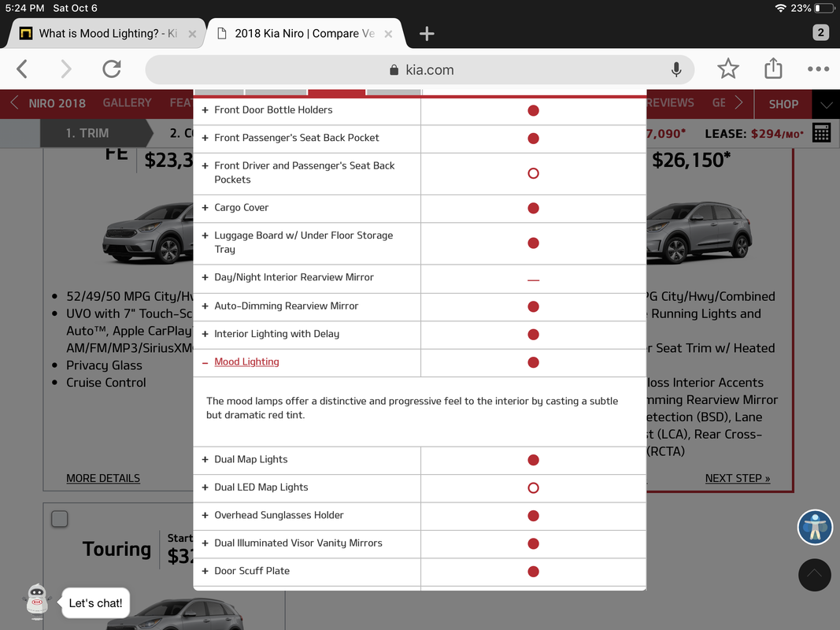840x630 pixels.
Task: Expand Day/Night Interior Rearview Mirror
Action: 205,277
